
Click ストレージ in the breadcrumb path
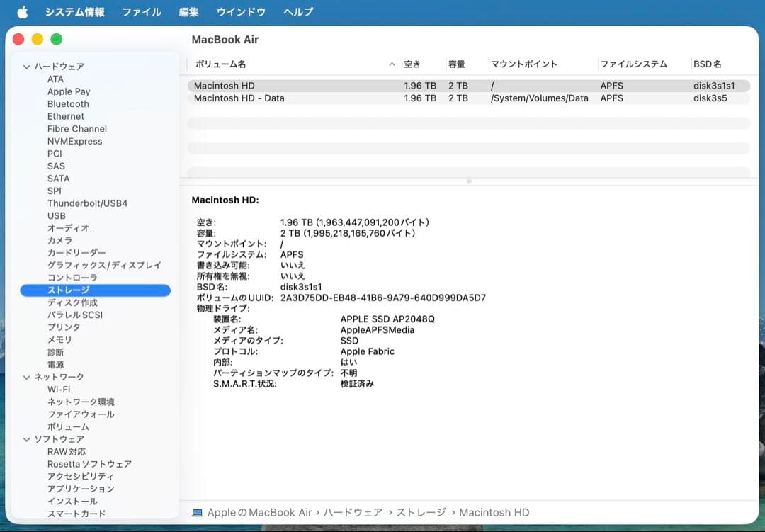(424, 512)
